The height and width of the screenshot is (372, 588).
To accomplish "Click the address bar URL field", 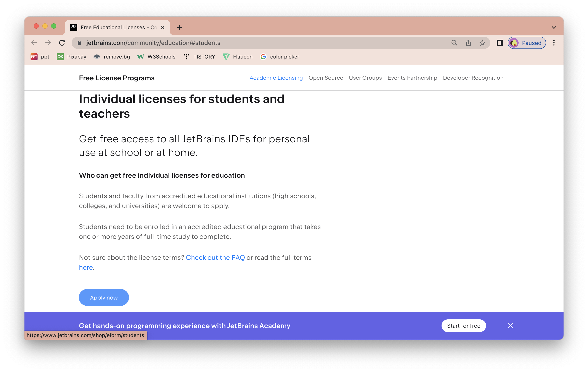I will tap(261, 43).
